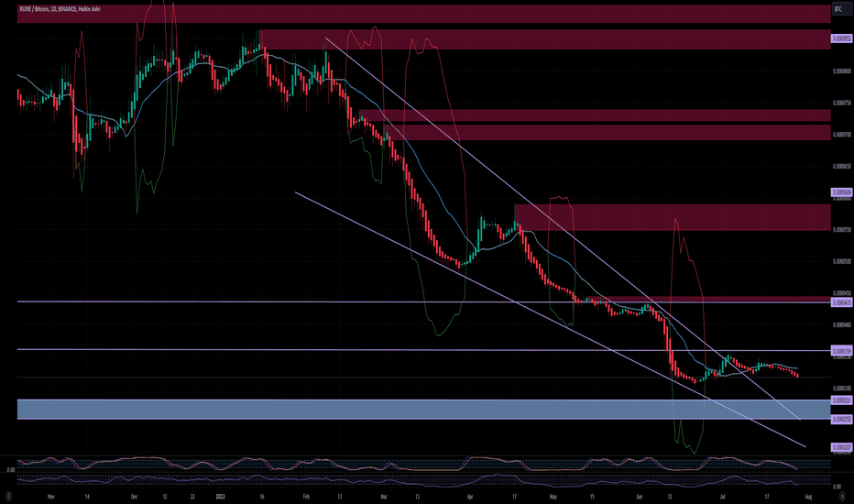Click the Nov date on time axis
This screenshot has width=854, height=504.
tap(51, 497)
